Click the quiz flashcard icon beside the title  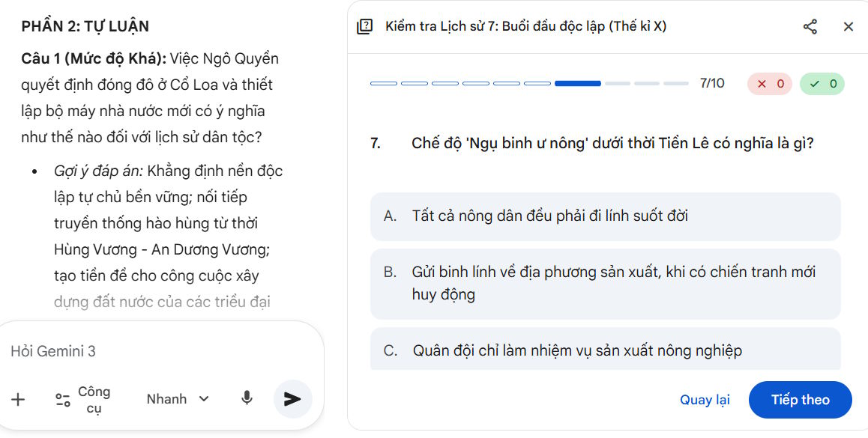(x=365, y=26)
